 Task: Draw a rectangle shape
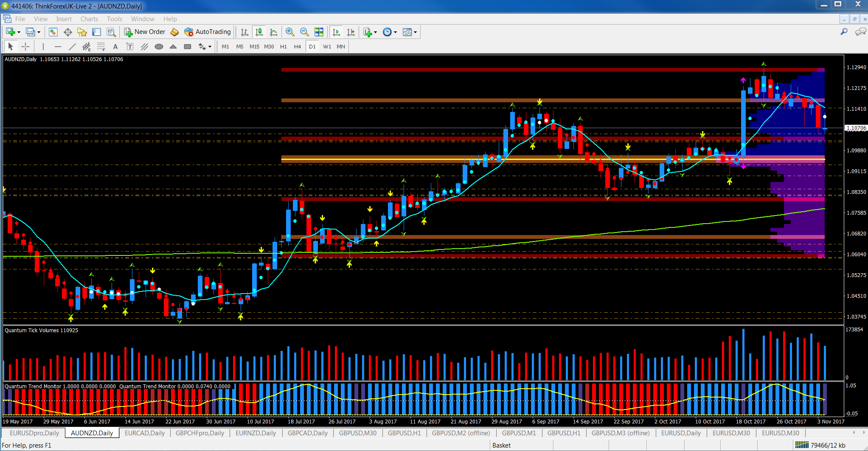[x=188, y=47]
